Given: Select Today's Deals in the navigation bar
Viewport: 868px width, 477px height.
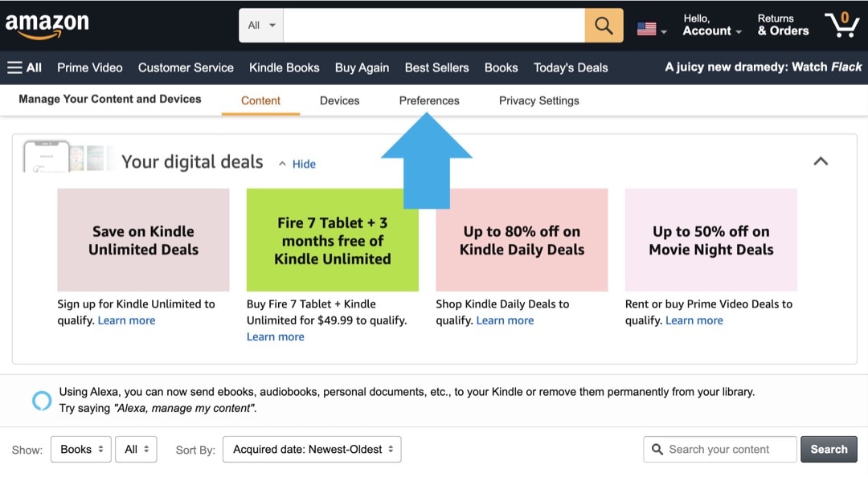Looking at the screenshot, I should click(x=571, y=67).
